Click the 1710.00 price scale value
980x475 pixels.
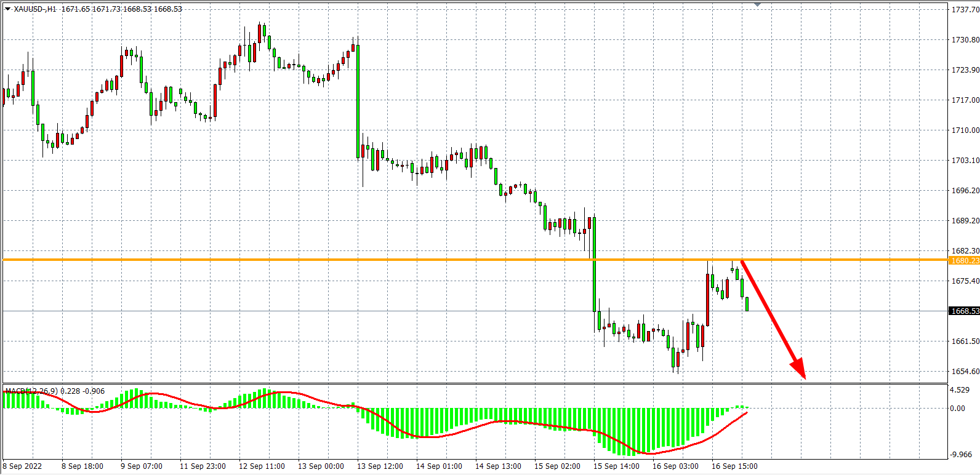pyautogui.click(x=965, y=130)
